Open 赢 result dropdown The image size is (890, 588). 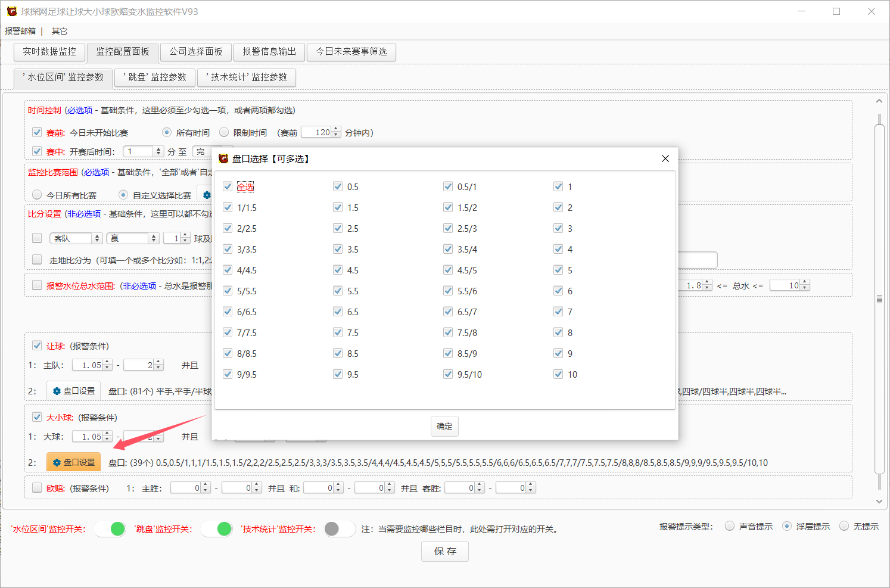(x=133, y=238)
